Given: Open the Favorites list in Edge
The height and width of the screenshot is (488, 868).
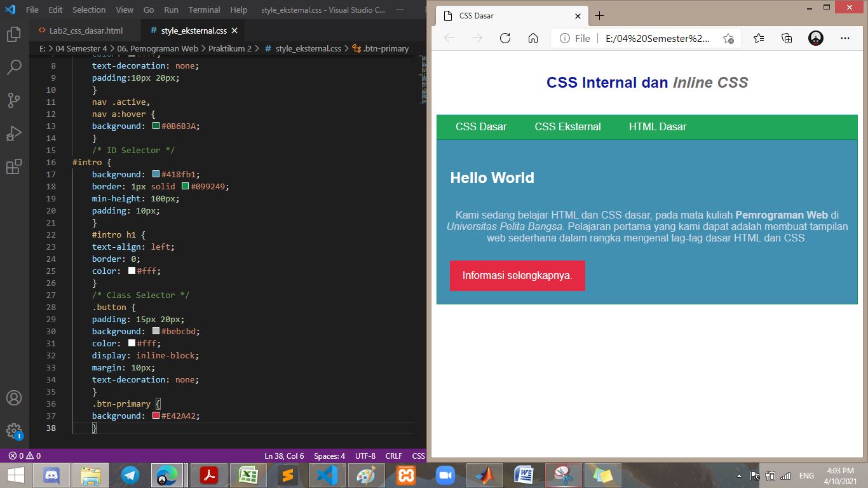Looking at the screenshot, I should (759, 38).
